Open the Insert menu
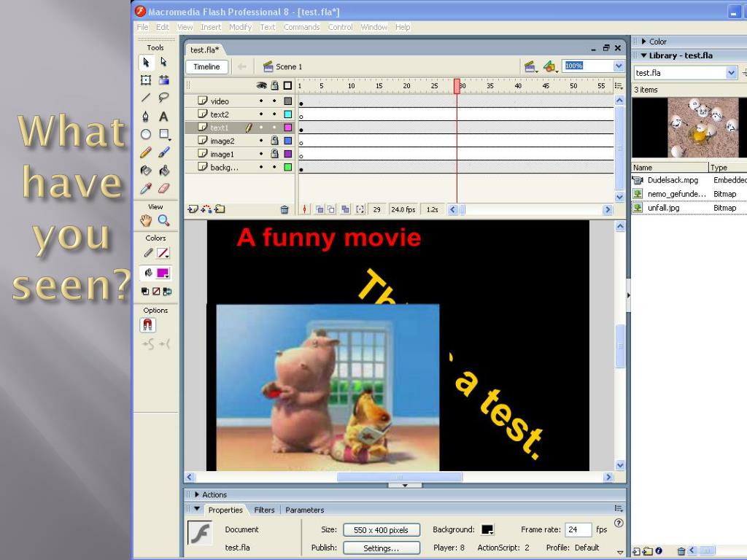 point(211,27)
